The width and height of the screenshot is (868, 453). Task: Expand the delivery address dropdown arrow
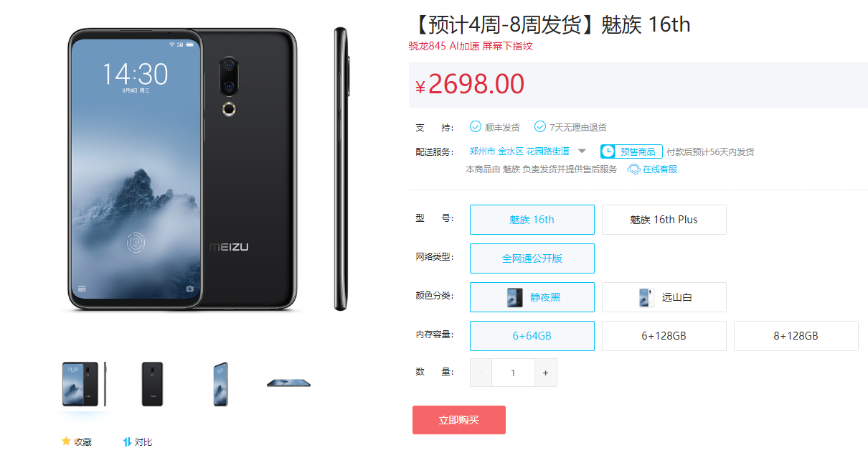(582, 151)
